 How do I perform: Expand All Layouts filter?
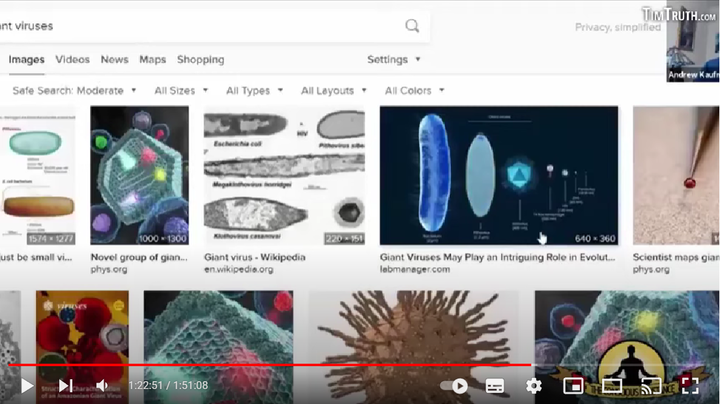click(334, 91)
